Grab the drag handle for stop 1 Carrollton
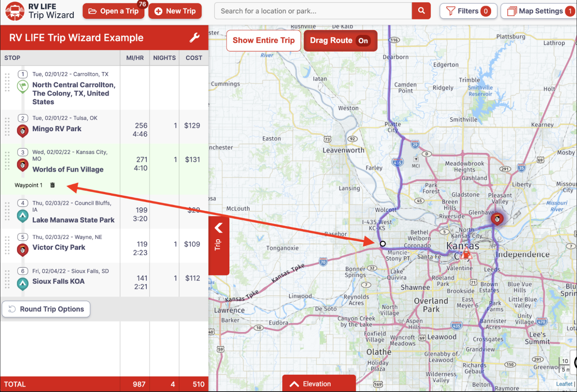The height and width of the screenshot is (392, 577). click(x=7, y=82)
